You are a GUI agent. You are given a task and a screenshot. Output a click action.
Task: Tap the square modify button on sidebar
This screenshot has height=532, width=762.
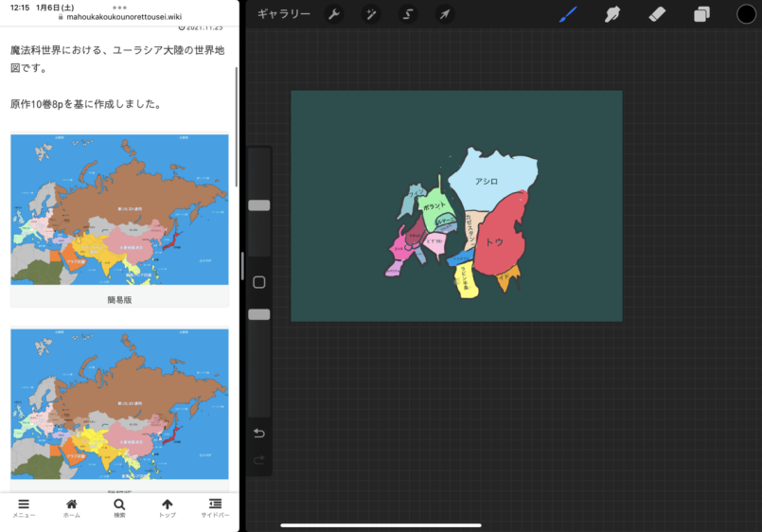tap(259, 282)
